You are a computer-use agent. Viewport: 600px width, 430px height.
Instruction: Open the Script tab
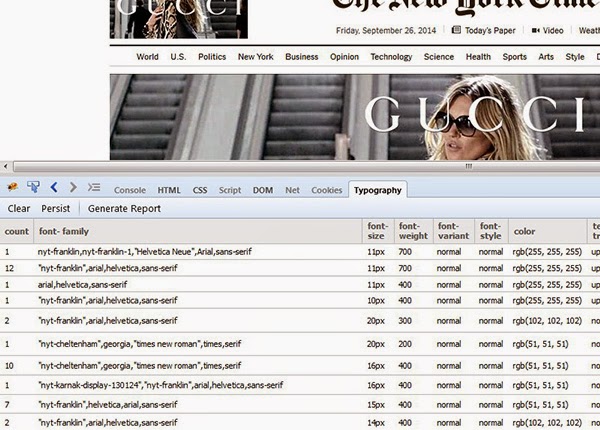pos(230,190)
